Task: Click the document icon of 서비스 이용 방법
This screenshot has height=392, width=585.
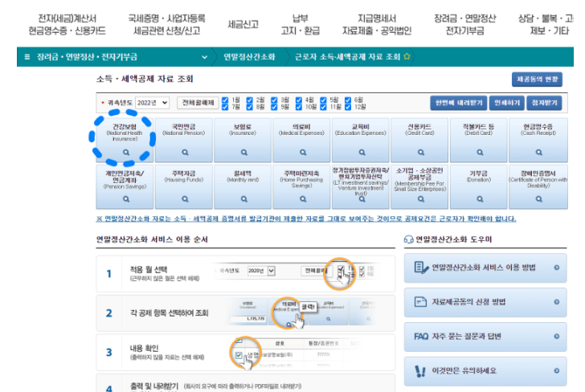Action: [421, 267]
